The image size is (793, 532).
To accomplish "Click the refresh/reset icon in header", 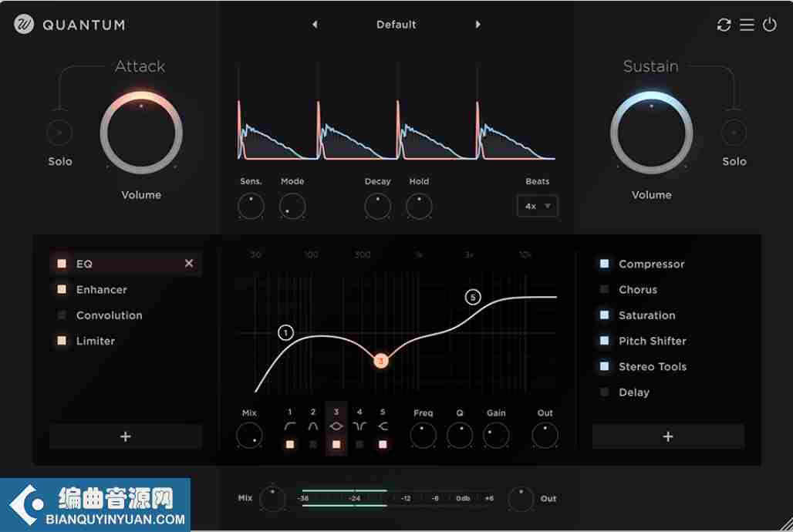I will [x=724, y=24].
